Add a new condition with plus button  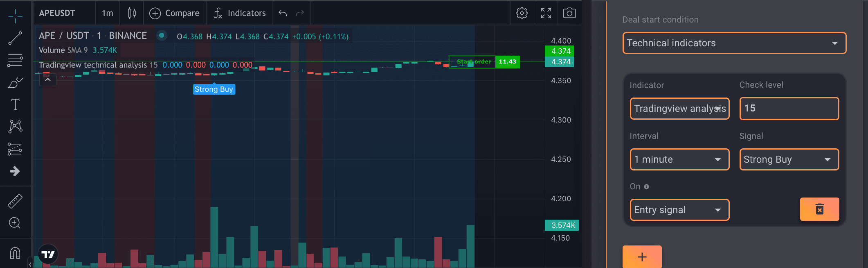(x=642, y=257)
